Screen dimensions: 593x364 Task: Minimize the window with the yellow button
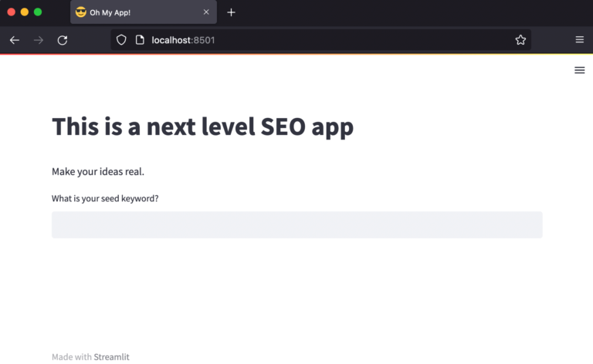point(25,12)
